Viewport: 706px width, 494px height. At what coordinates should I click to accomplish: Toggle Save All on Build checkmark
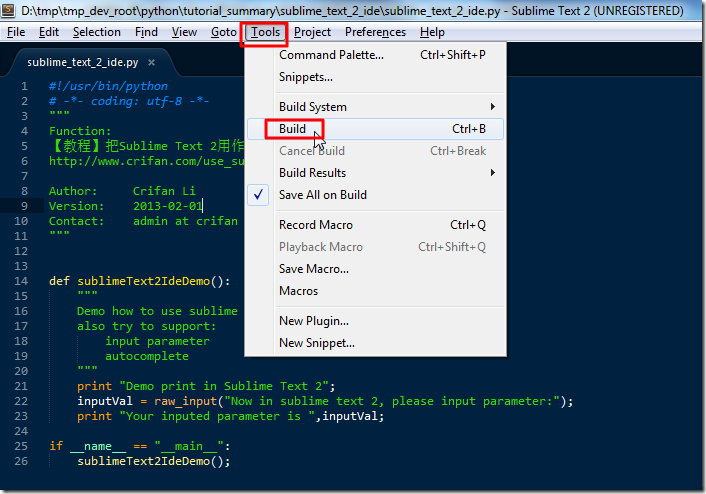[x=258, y=195]
